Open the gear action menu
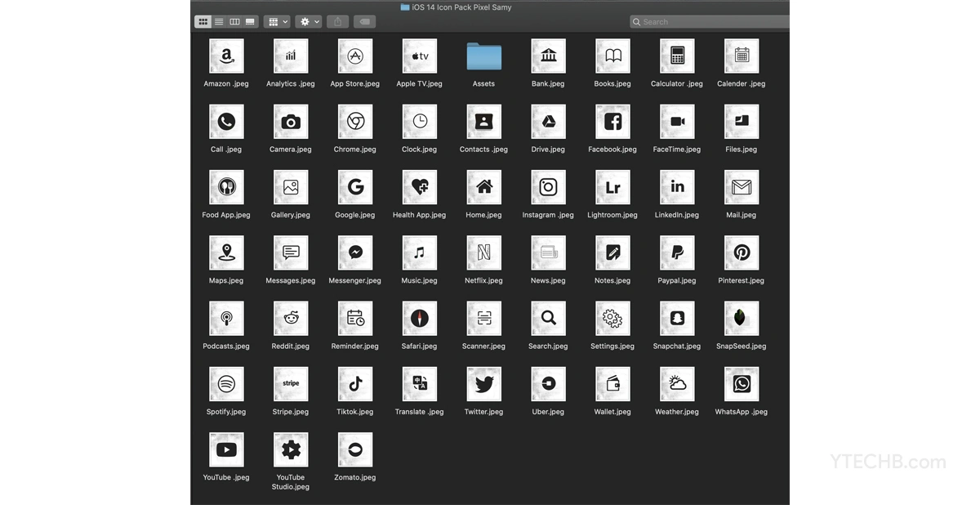The height and width of the screenshot is (505, 980). (309, 22)
